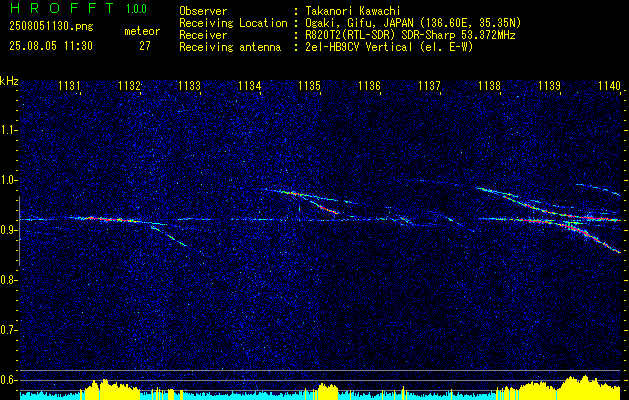Viewport: 629px width, 400px height.
Task: Click the 0.9 kHz frequency label
Action: (8, 230)
